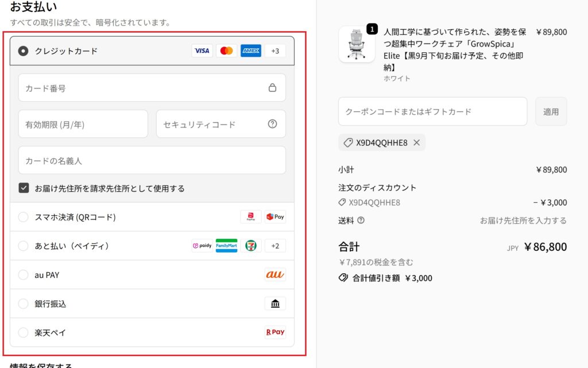
Task: Select the クレジットカード radio button
Action: click(x=23, y=51)
